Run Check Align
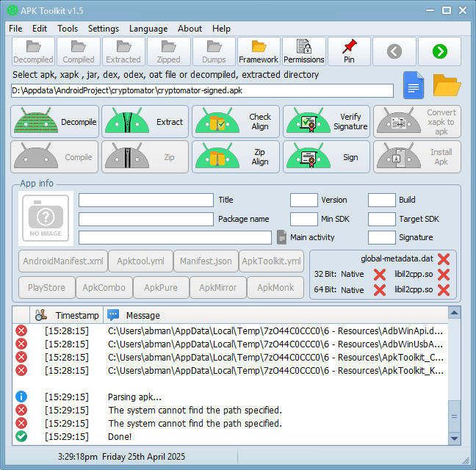476x470 pixels. pyautogui.click(x=236, y=122)
